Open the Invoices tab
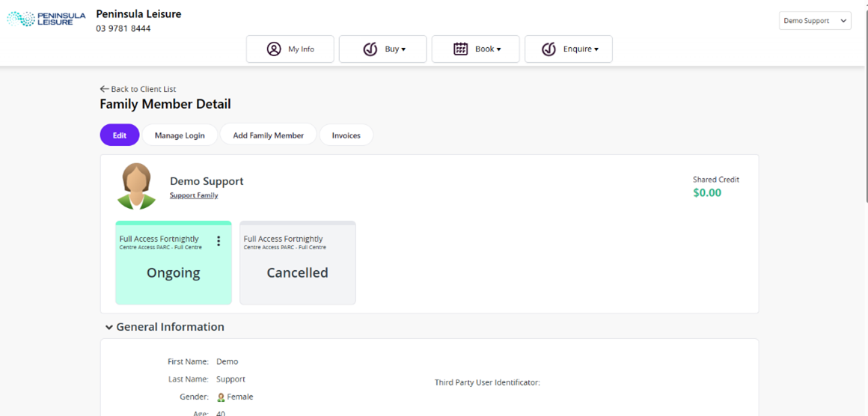This screenshot has height=416, width=868. tap(346, 135)
